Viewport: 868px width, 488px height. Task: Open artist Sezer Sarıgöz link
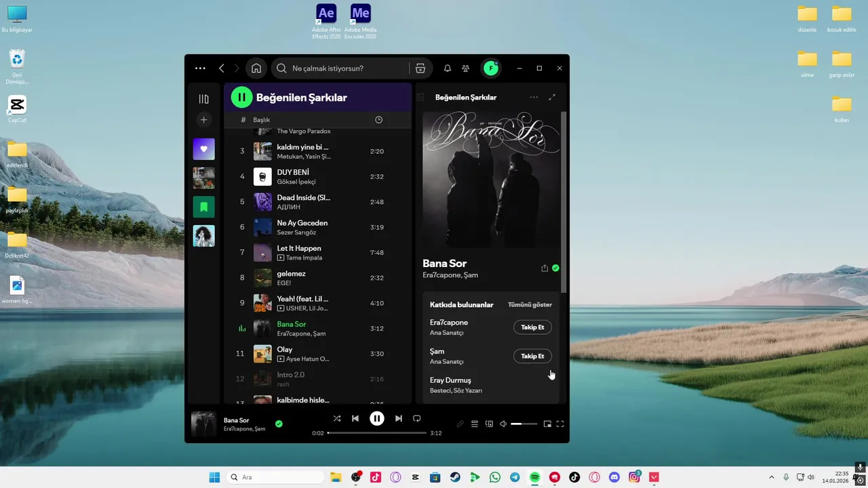(296, 232)
